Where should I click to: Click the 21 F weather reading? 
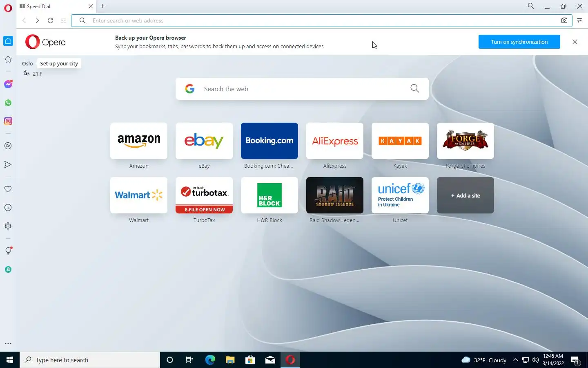(x=37, y=74)
